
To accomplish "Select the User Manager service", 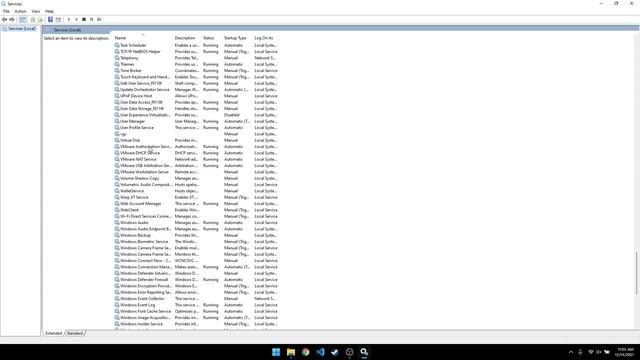I will [x=196, y=121].
